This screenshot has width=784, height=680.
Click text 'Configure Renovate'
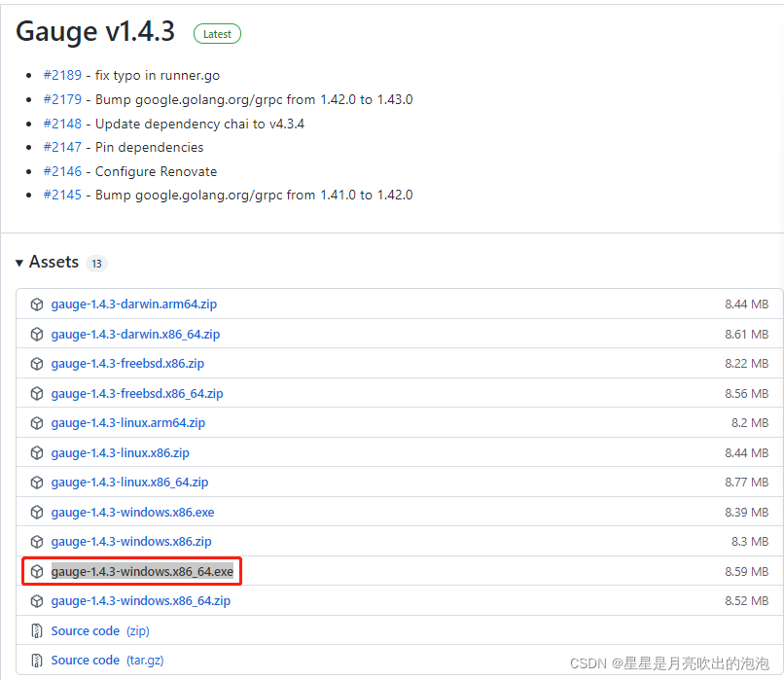pyautogui.click(x=156, y=171)
